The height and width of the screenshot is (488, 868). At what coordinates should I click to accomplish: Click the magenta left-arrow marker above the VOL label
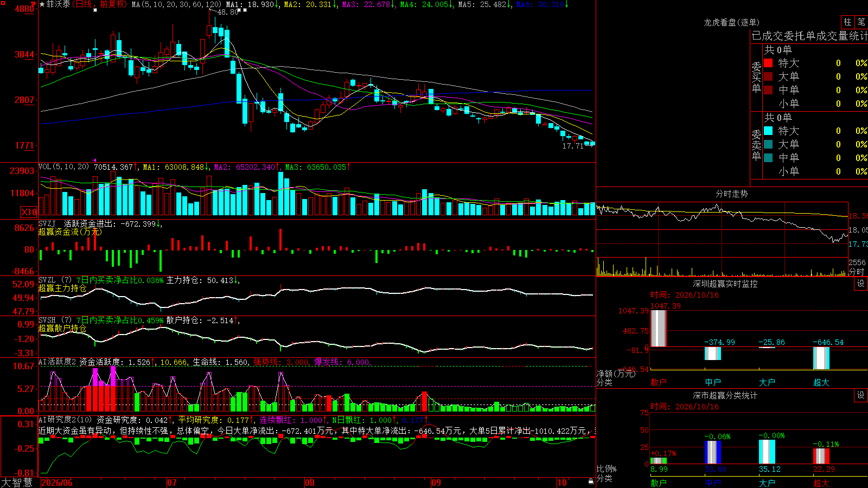95,160
